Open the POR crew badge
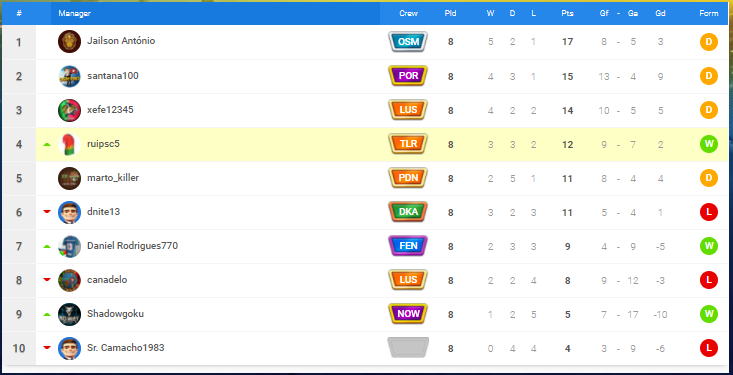733x375 pixels. tap(408, 76)
